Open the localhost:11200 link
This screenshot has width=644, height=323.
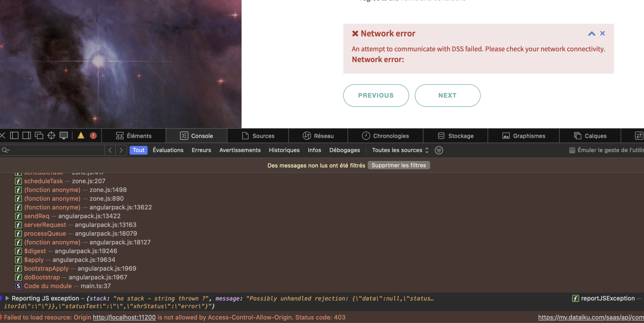click(x=124, y=317)
